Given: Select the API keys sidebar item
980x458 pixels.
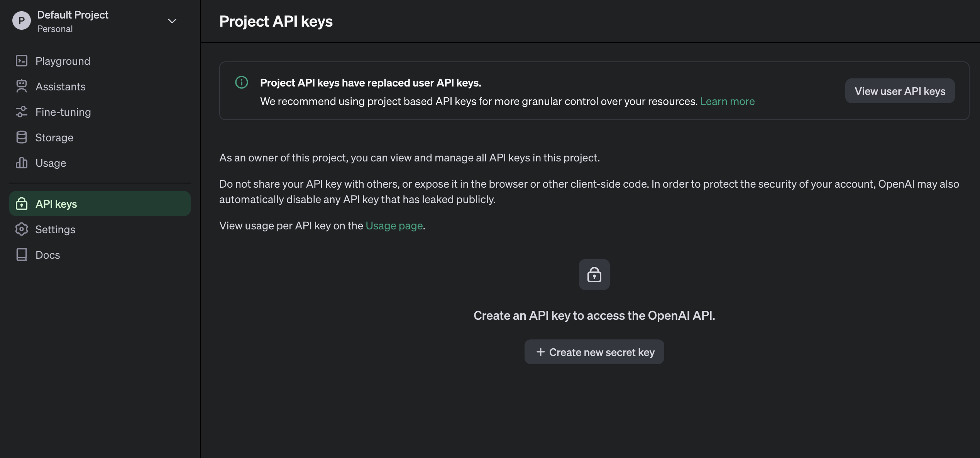Looking at the screenshot, I should coord(100,204).
